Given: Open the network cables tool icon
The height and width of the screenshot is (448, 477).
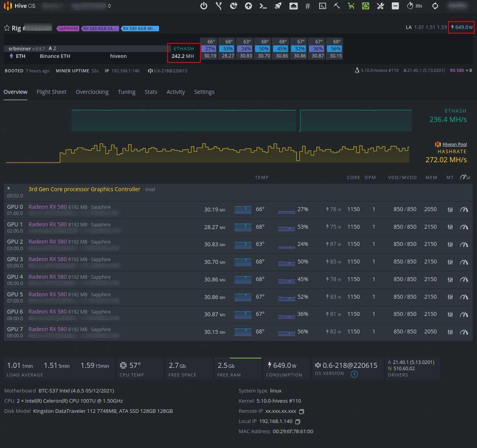Looking at the screenshot, I should pyautogui.click(x=219, y=6).
